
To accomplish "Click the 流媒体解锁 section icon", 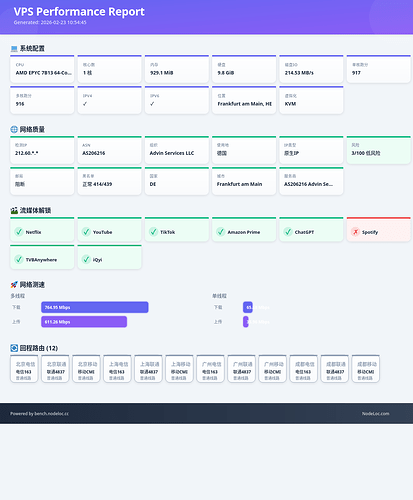I will 14,210.
